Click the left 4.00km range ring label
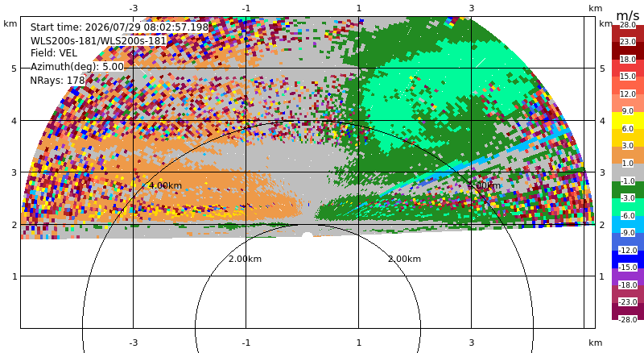Image resolution: width=644 pixels, height=353 pixels. click(165, 185)
